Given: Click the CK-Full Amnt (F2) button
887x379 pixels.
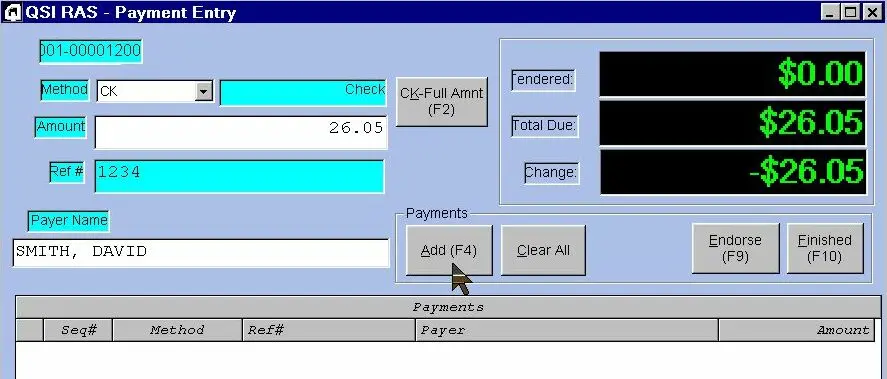Looking at the screenshot, I should pos(441,101).
